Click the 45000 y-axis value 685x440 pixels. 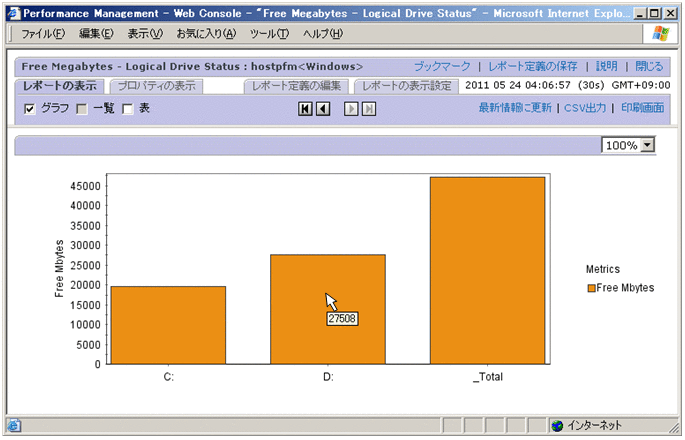coord(85,186)
